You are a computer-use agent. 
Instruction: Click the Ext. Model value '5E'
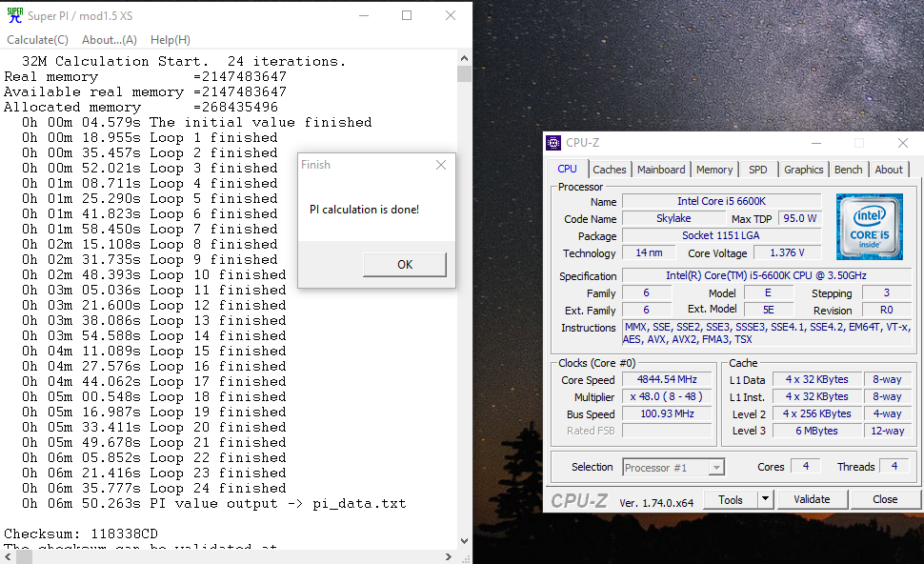[769, 310]
